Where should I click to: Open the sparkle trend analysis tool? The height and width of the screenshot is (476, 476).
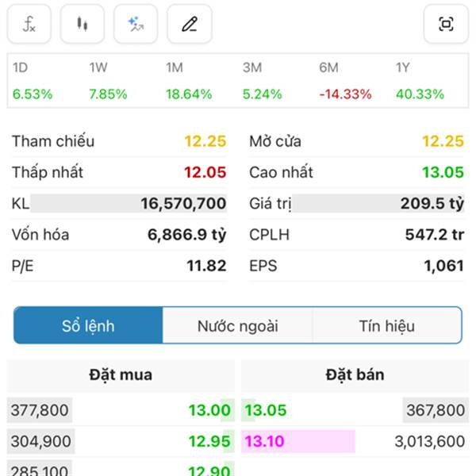pos(136,25)
